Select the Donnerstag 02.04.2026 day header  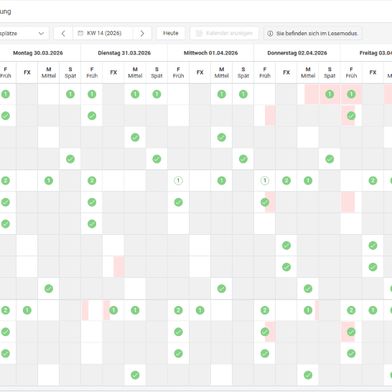click(297, 53)
